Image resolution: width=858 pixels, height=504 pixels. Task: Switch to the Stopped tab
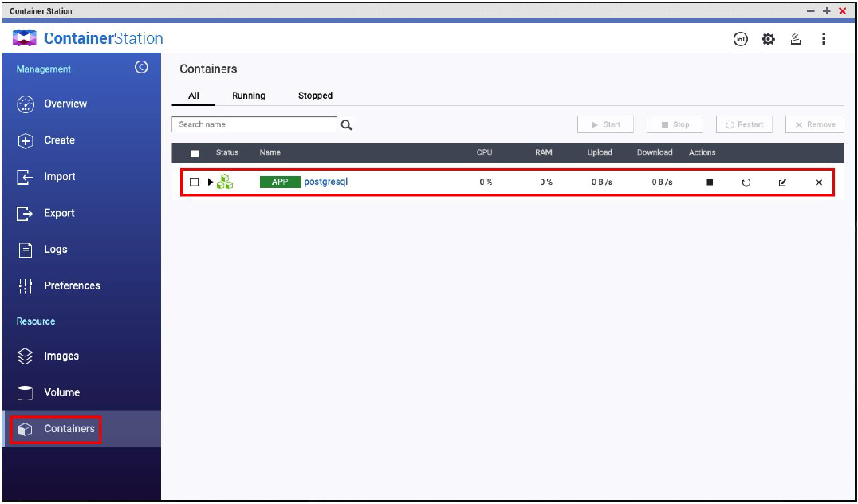pyautogui.click(x=315, y=96)
